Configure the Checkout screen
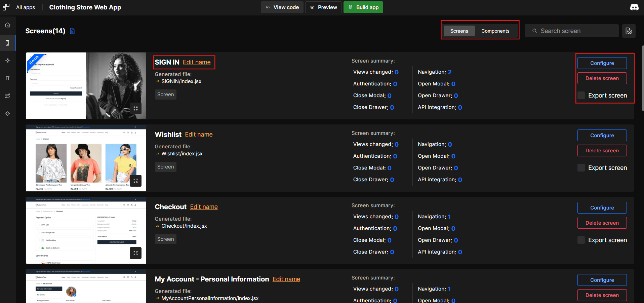This screenshot has height=303, width=644. coord(602,208)
